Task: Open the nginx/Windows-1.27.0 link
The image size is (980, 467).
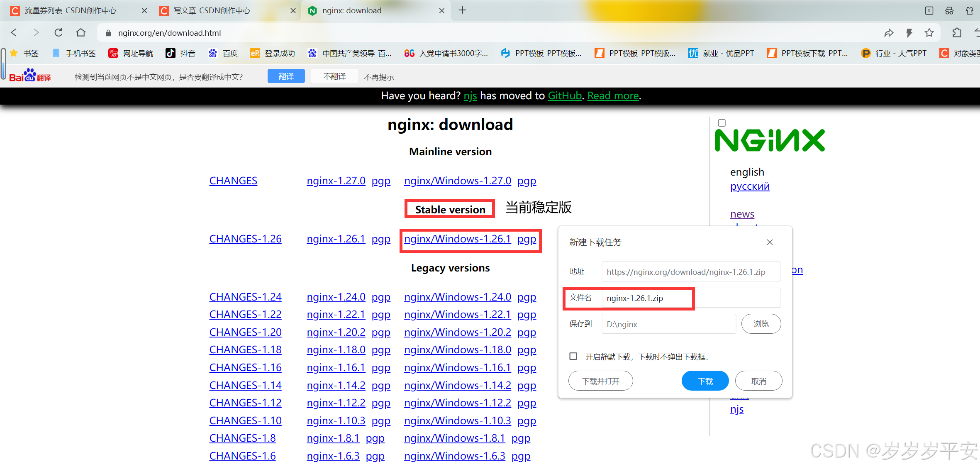Action: [x=458, y=181]
